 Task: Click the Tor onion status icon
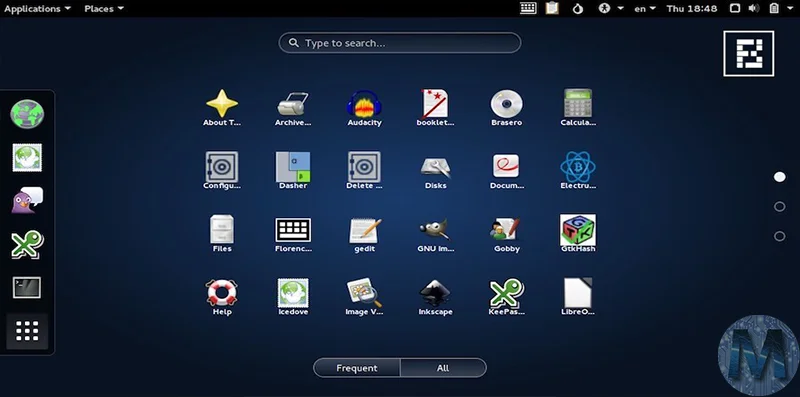(578, 9)
